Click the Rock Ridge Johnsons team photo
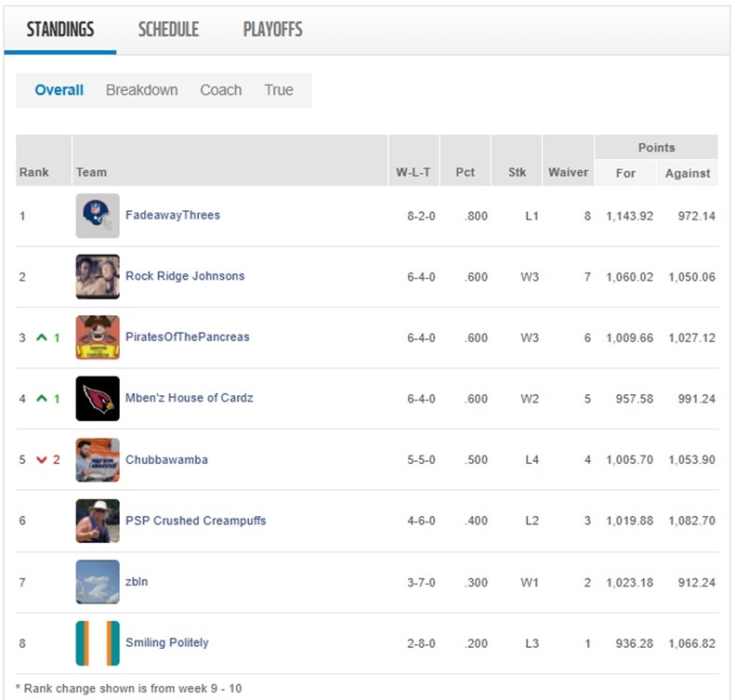 [x=98, y=277]
